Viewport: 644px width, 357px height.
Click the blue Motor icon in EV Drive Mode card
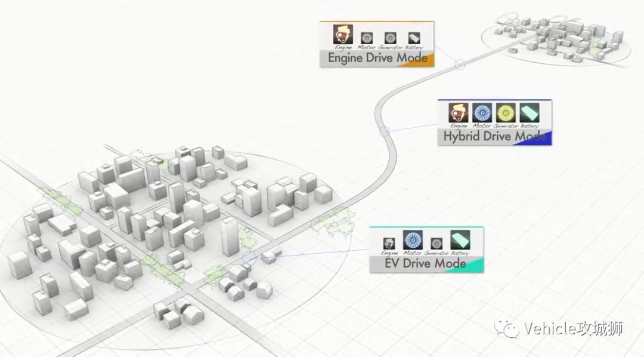pyautogui.click(x=413, y=240)
